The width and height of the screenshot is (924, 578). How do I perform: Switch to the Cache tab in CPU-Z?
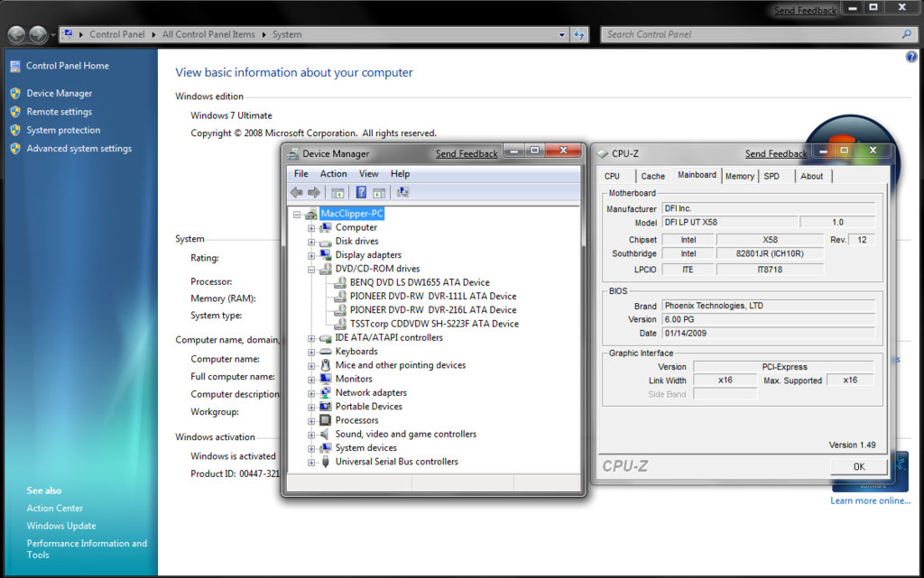653,176
